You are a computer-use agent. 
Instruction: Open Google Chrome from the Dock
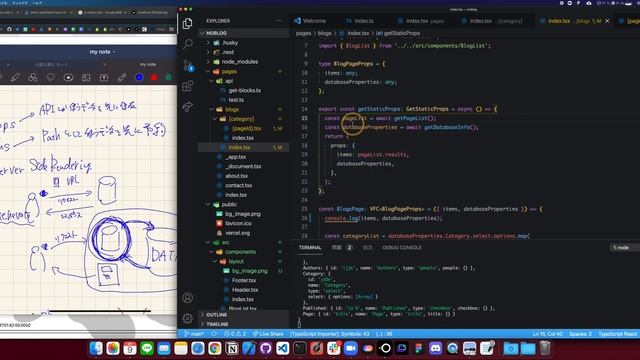[x=215, y=348]
